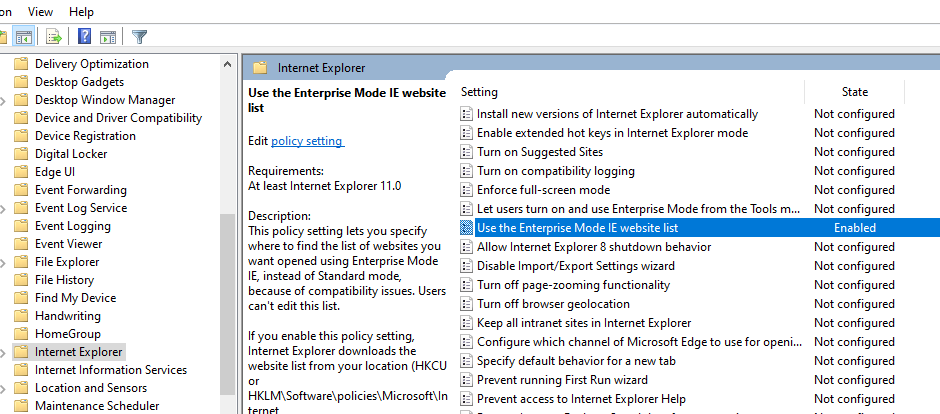Toggle the Show/Hide Console Tree toolbar icon
The image size is (940, 414).
click(25, 37)
